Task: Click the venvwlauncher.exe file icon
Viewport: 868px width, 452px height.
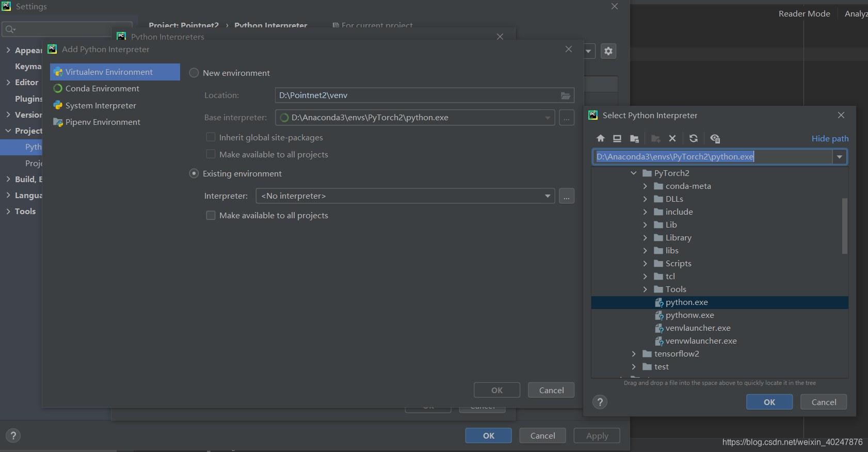Action: tap(659, 341)
